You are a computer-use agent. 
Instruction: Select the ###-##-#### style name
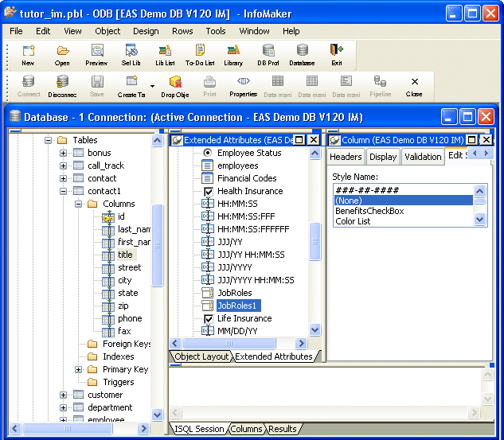(x=367, y=190)
